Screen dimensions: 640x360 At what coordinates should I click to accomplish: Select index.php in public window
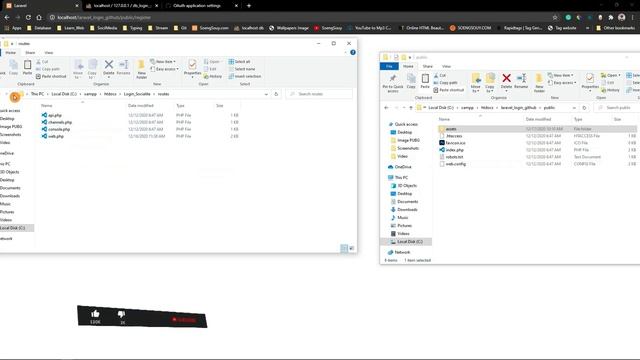pos(451,150)
